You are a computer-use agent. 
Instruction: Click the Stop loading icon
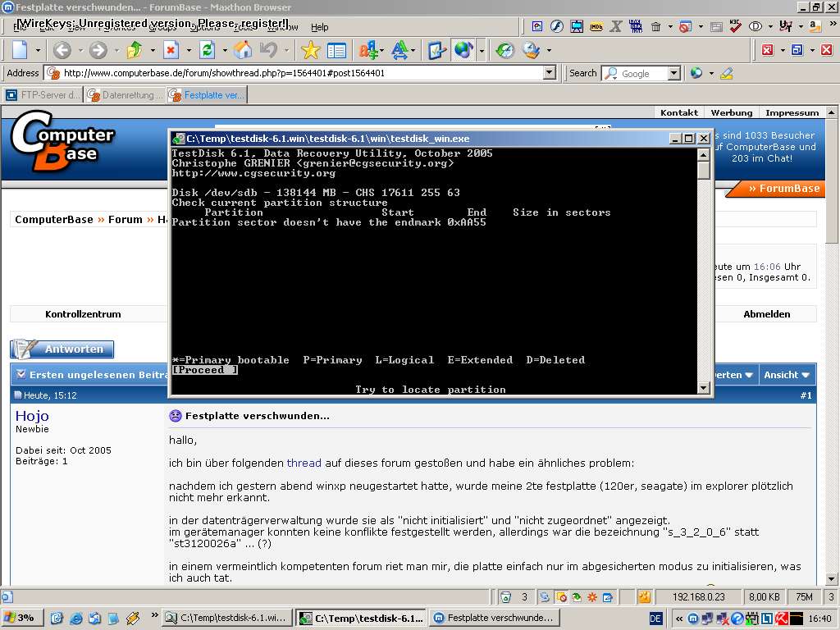click(171, 50)
